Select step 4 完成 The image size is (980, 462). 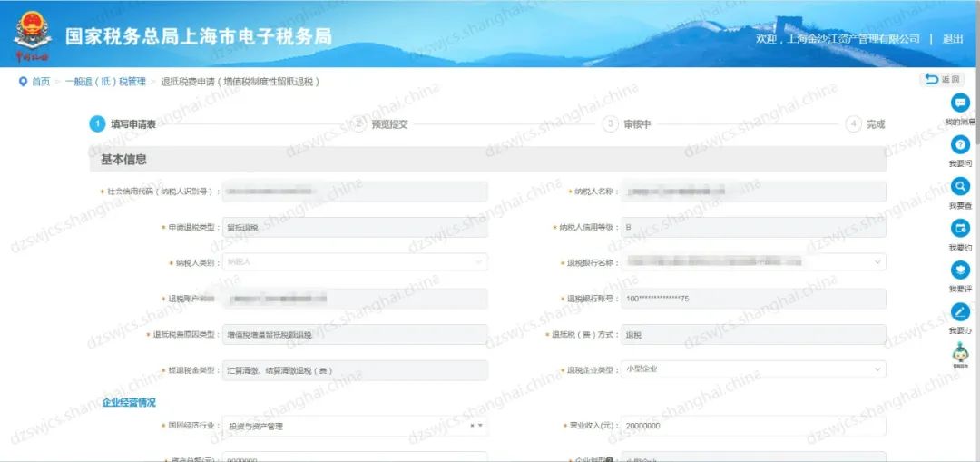(x=866, y=123)
